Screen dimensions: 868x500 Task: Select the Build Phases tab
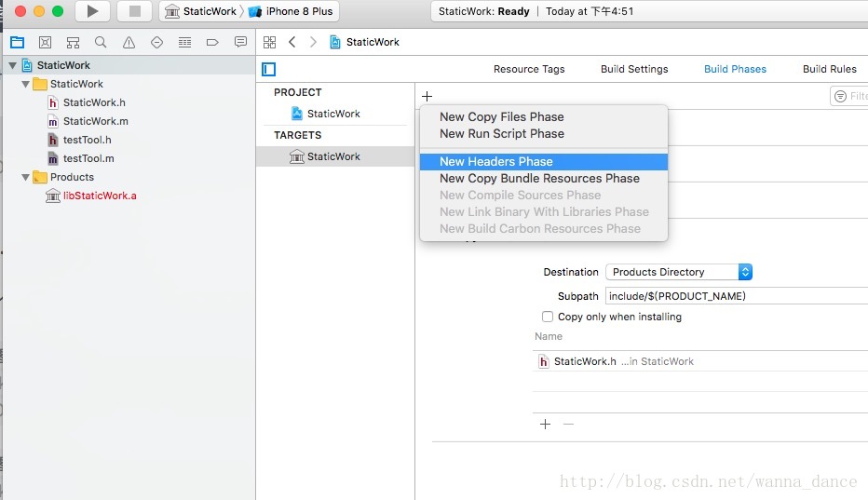(x=735, y=69)
